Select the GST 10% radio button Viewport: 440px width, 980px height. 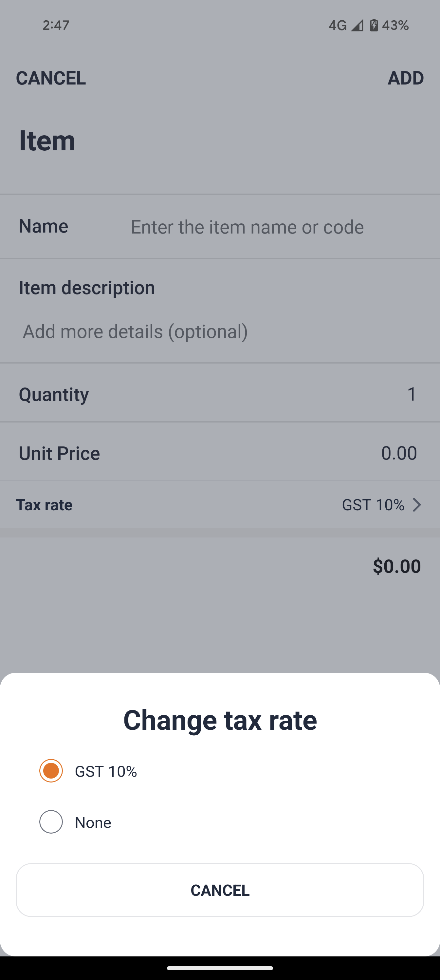click(x=51, y=771)
